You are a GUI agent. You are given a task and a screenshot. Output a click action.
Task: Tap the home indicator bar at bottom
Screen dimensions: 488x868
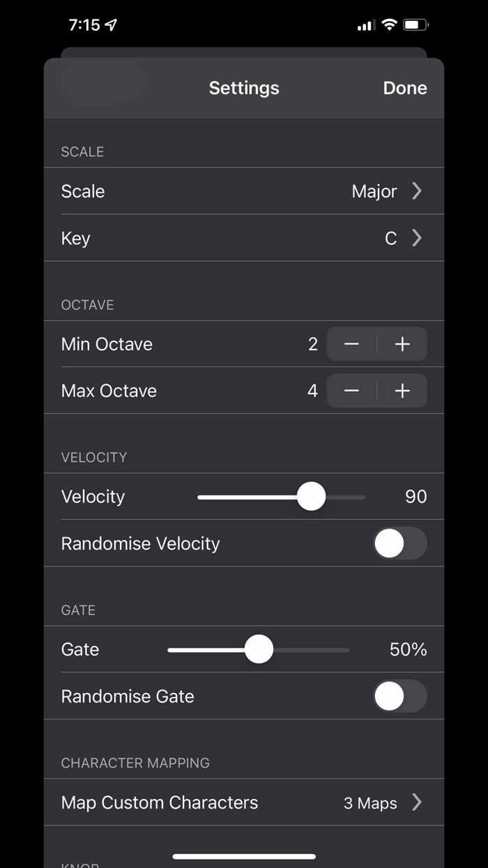(x=244, y=856)
